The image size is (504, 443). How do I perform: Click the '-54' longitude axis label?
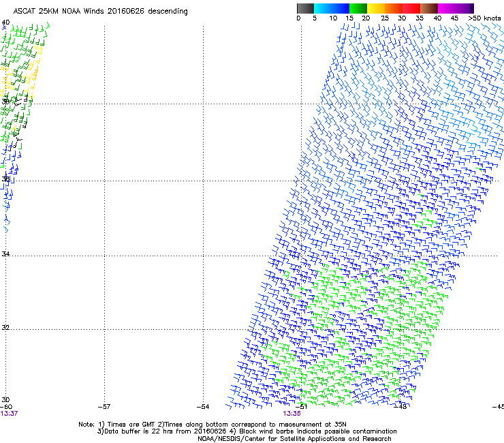click(203, 407)
